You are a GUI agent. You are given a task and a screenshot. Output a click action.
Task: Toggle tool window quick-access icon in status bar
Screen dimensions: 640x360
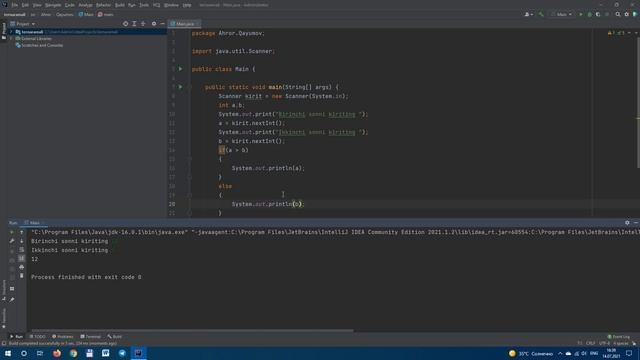tap(4, 344)
